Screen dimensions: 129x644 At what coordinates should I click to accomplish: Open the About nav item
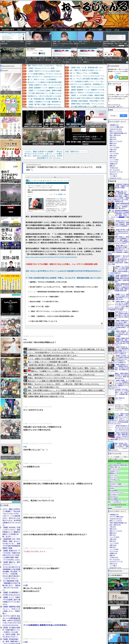pyautogui.click(x=20, y=30)
